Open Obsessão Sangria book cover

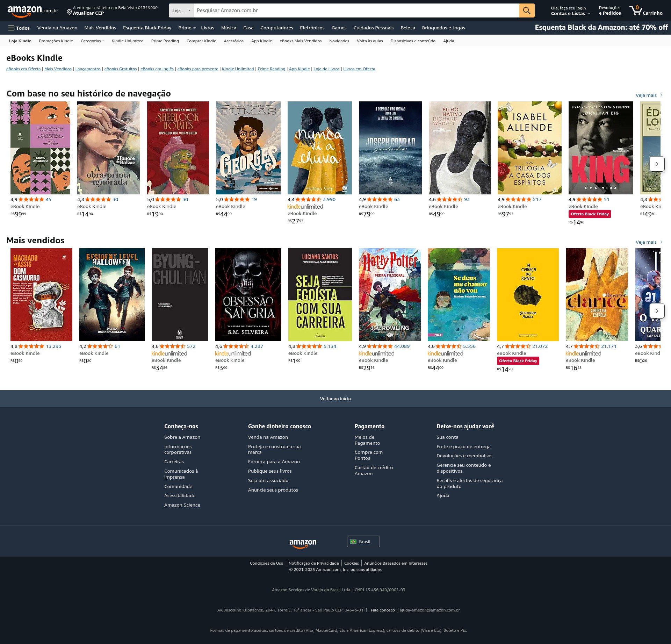click(248, 295)
